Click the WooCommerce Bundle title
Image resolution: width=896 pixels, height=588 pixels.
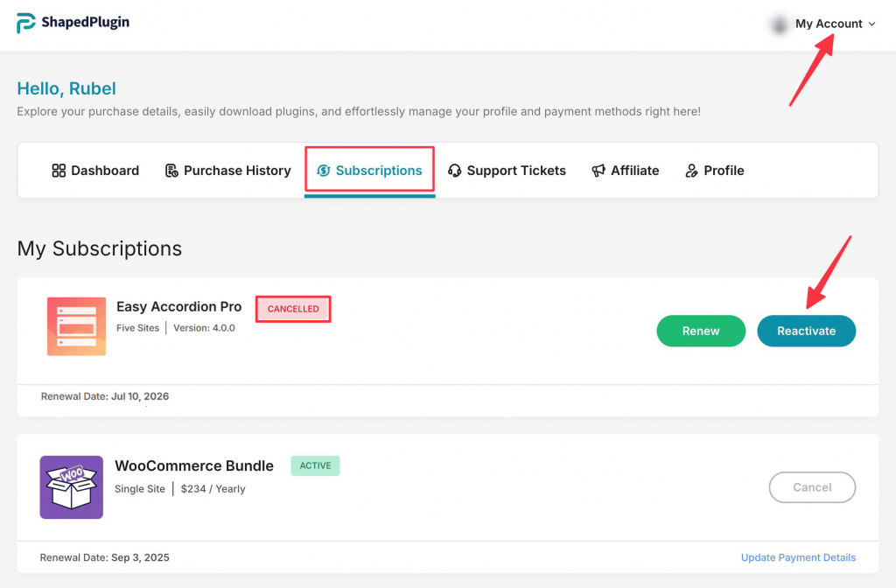tap(194, 465)
